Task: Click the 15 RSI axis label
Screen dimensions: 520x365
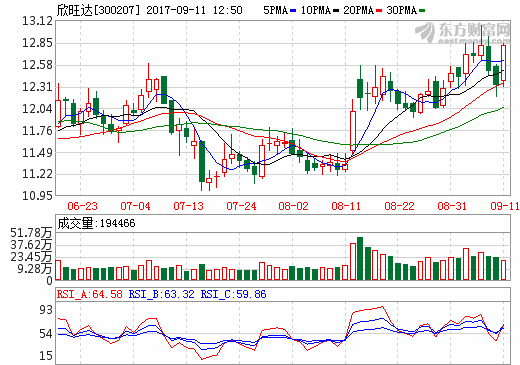Action: pyautogui.click(x=46, y=356)
